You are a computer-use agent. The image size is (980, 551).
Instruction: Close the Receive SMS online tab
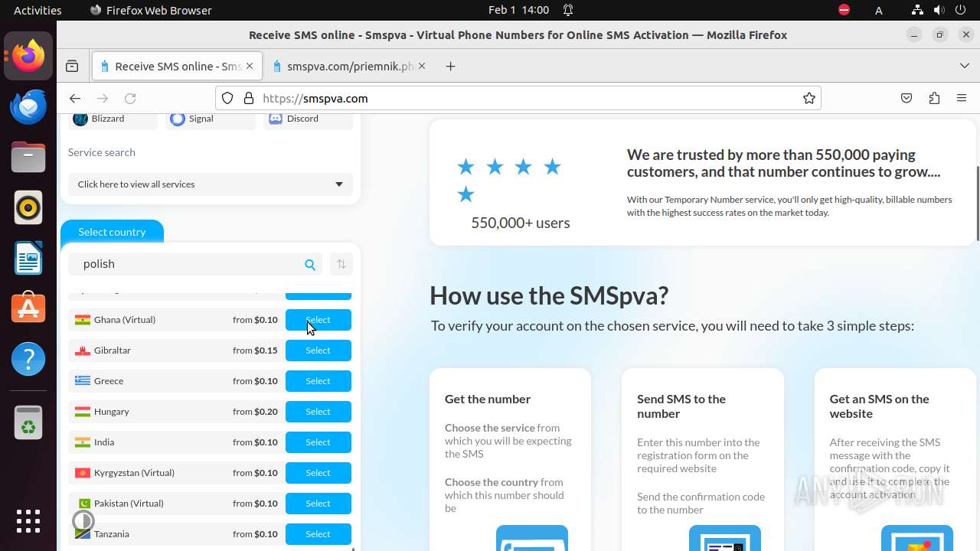click(x=250, y=67)
